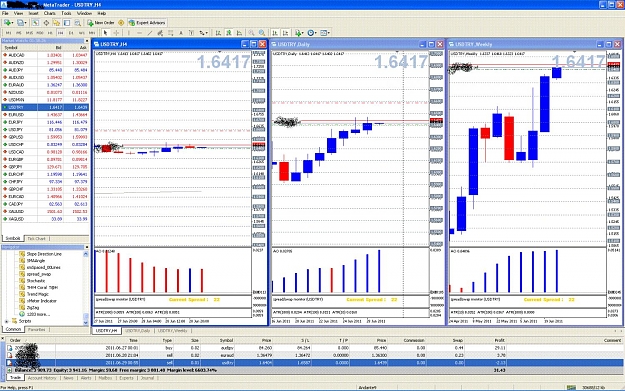
Task: Open the Indicators list dropdown
Action: [299, 33]
